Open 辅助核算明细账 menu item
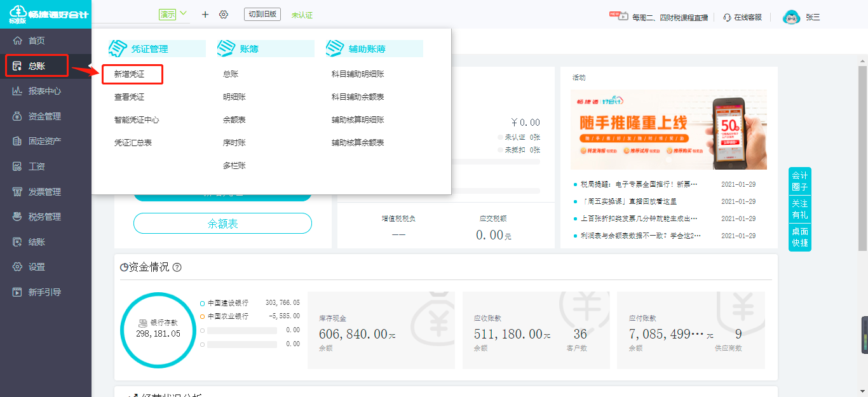Screen dimensions: 868x397 point(358,120)
